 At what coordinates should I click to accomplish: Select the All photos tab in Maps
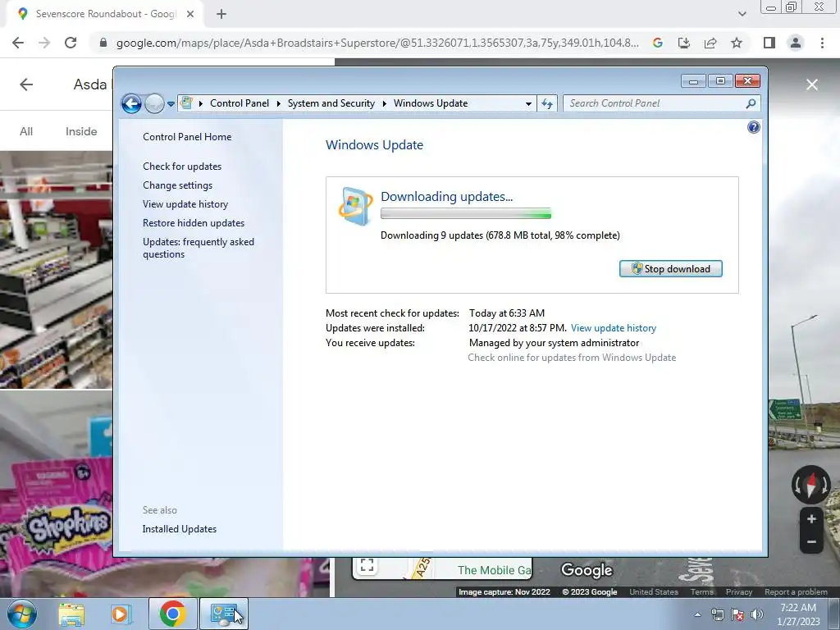(26, 131)
